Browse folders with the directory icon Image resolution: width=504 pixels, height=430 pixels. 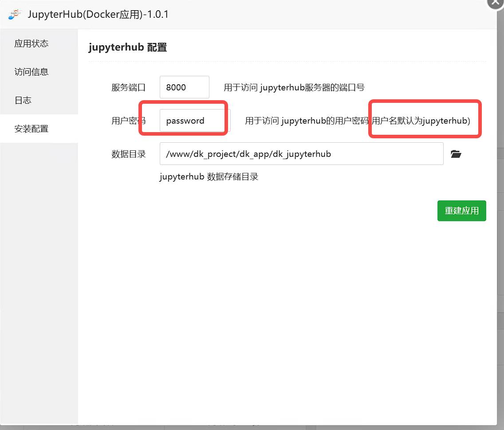[456, 154]
